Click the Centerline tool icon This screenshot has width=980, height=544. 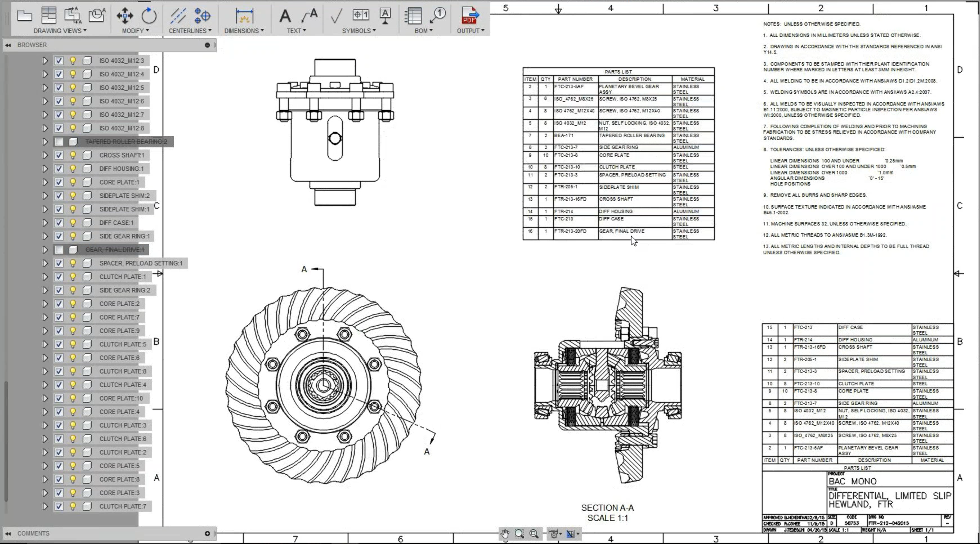(178, 16)
